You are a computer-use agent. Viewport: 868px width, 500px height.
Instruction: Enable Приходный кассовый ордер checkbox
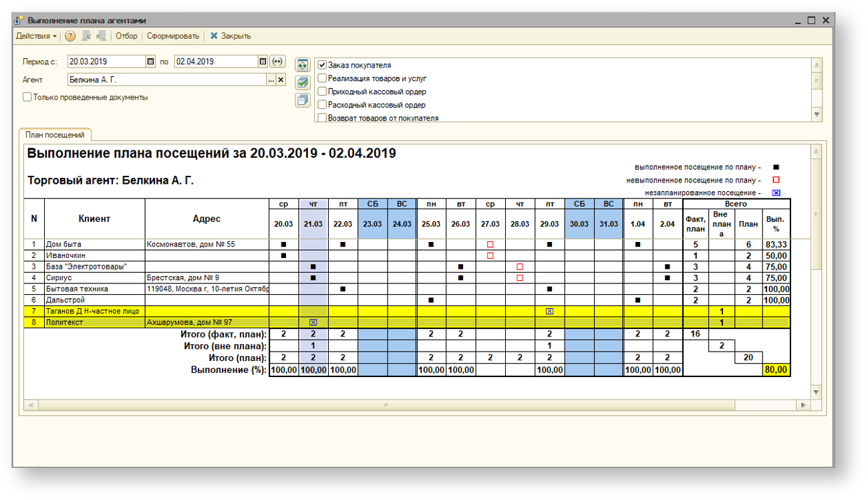pos(322,92)
